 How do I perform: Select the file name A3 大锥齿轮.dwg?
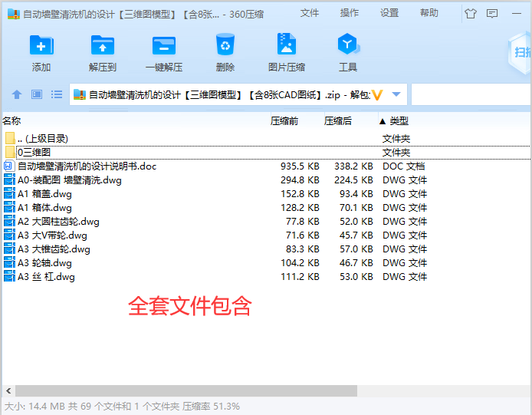[54, 249]
